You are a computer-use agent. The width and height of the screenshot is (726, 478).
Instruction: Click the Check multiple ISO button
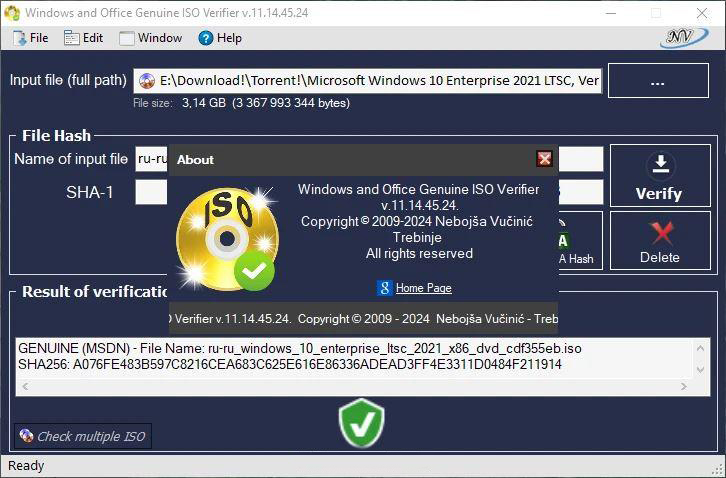coord(83,436)
